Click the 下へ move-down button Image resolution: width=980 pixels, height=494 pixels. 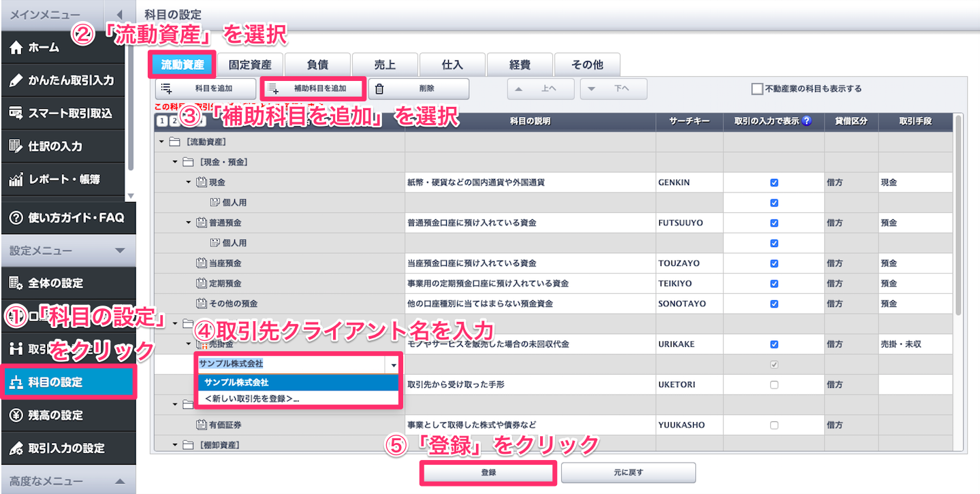coord(614,89)
